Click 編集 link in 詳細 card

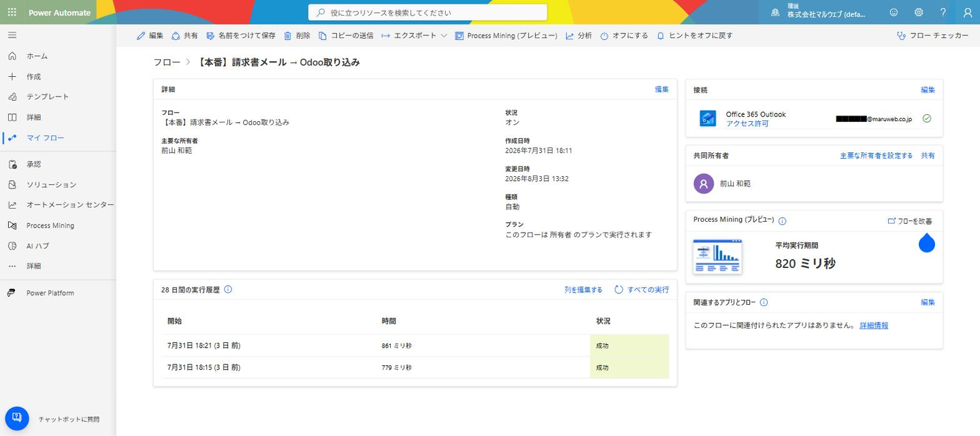(x=661, y=89)
